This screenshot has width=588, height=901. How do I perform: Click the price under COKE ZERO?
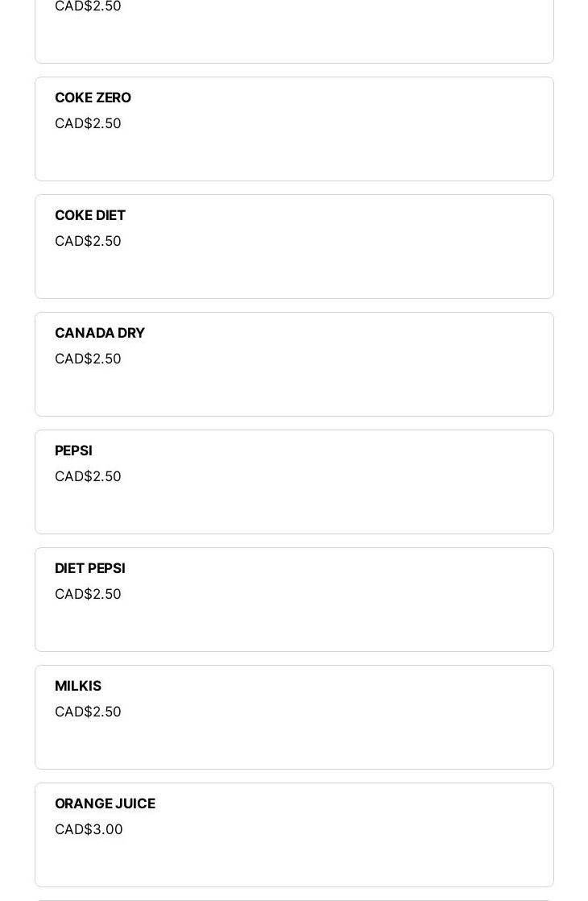pos(88,123)
